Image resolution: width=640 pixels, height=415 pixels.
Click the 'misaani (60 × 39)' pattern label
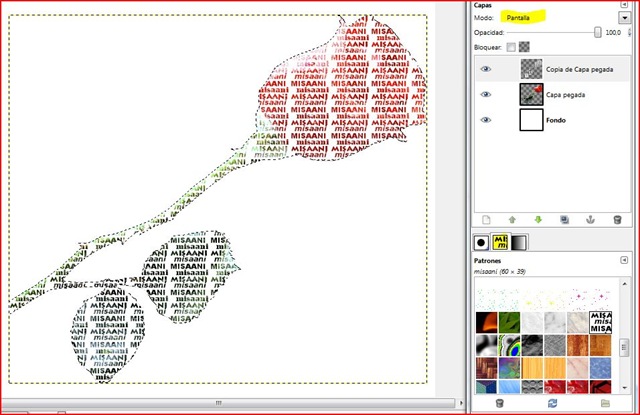tap(500, 271)
